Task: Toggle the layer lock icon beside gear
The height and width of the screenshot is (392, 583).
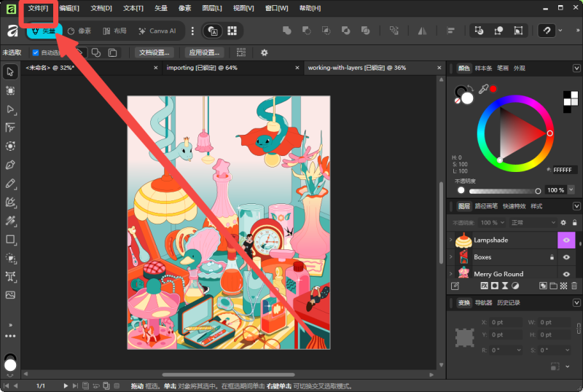Action: pos(574,222)
